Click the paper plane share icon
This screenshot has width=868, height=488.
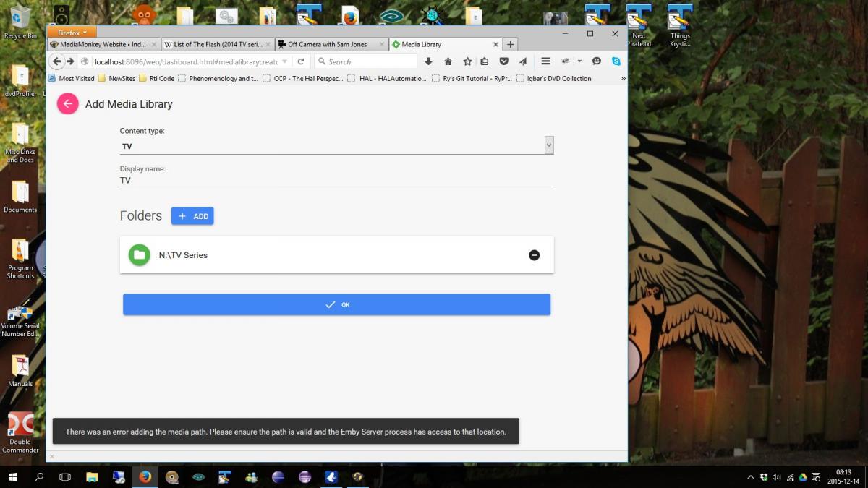tap(522, 61)
